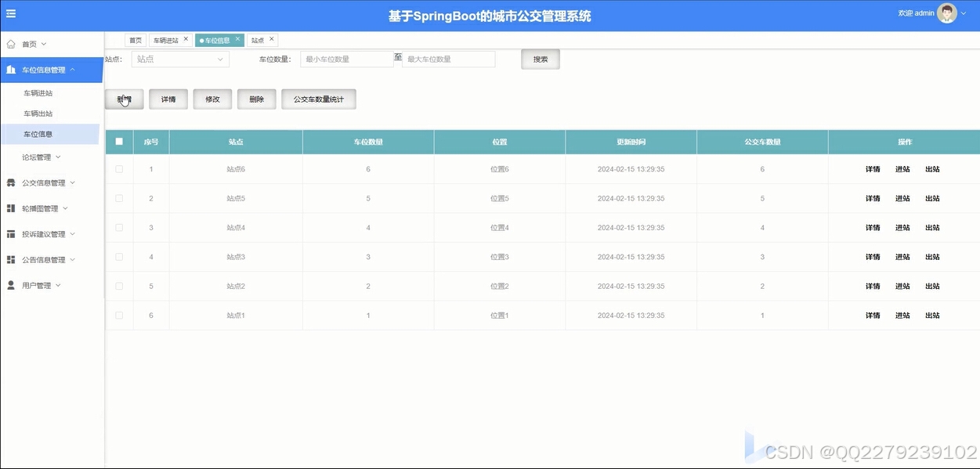Image resolution: width=980 pixels, height=469 pixels.
Task: Click the 最小车位数量 input field
Action: 345,58
